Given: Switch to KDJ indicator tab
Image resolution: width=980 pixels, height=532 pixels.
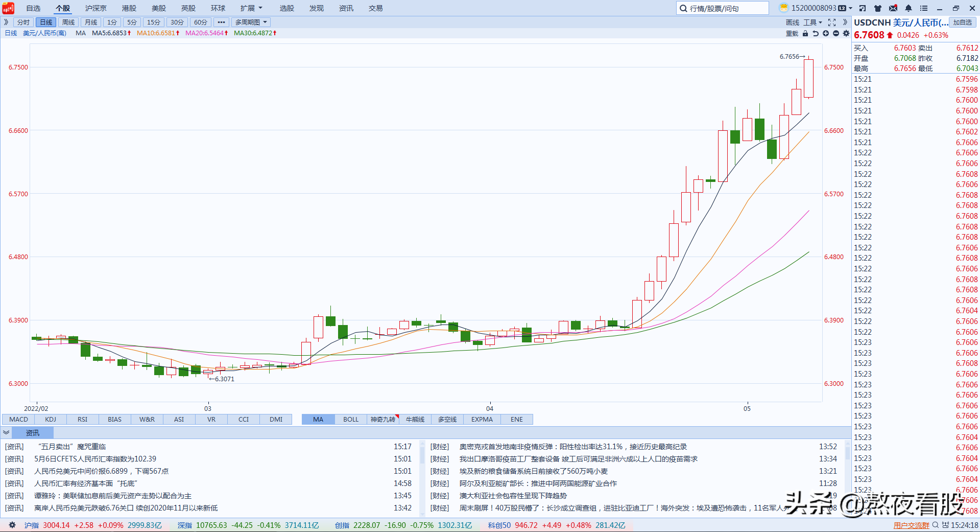Looking at the screenshot, I should coord(51,420).
